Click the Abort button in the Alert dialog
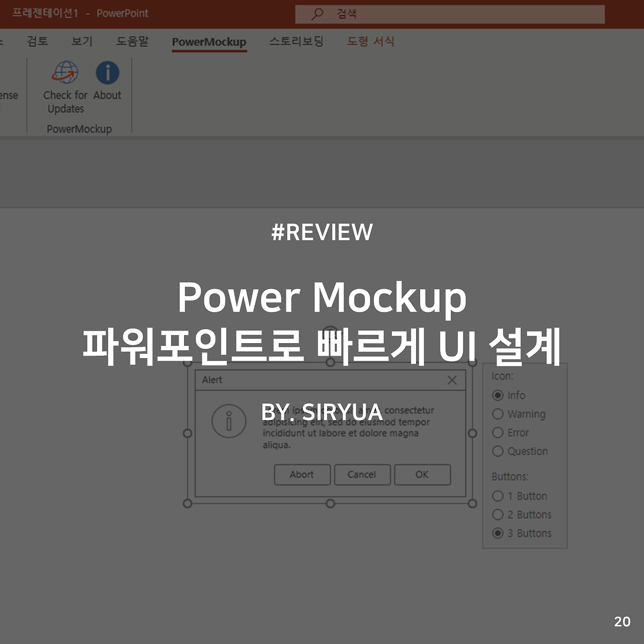Viewport: 644px width, 644px height. pos(302,474)
